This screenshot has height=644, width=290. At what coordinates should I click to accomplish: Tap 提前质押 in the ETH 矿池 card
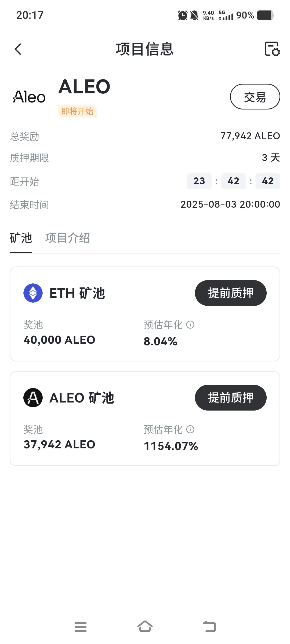231,293
